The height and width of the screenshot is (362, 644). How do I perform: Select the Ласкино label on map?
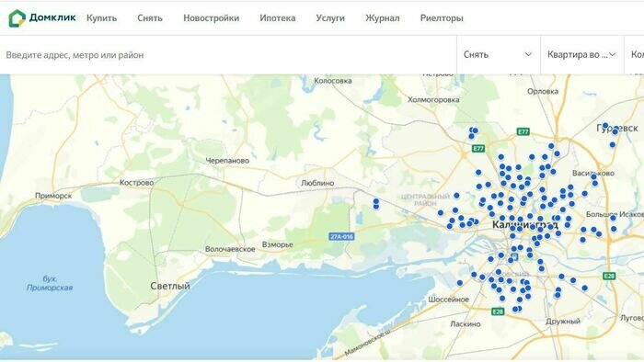pyautogui.click(x=466, y=324)
